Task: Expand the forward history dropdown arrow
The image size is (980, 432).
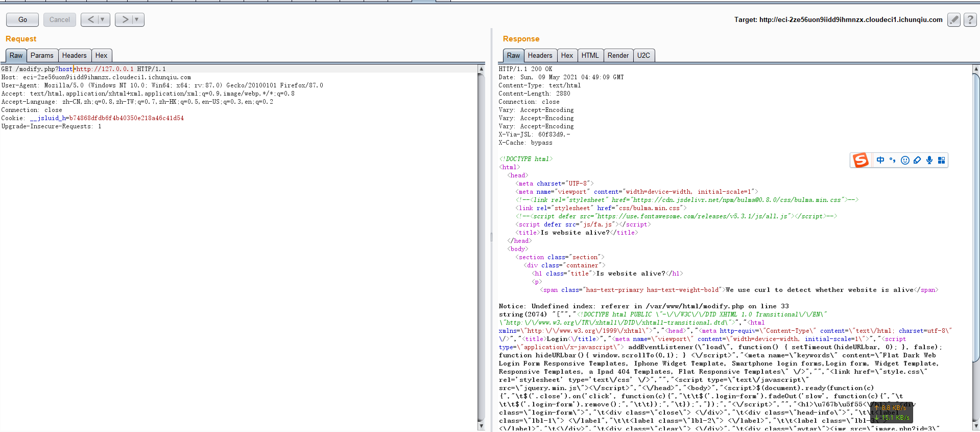Action: pyautogui.click(x=137, y=19)
